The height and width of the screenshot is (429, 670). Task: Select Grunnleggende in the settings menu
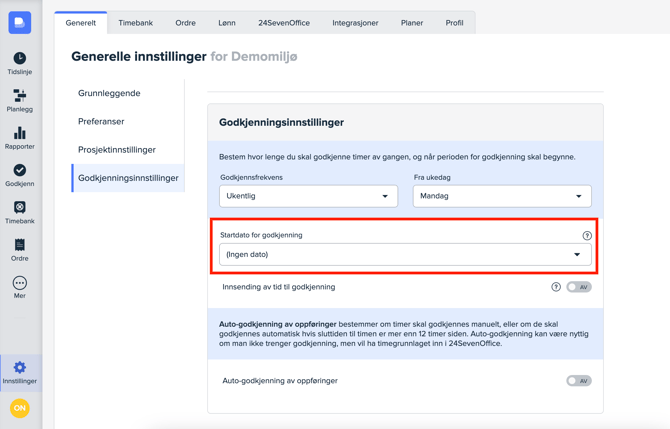(x=109, y=93)
